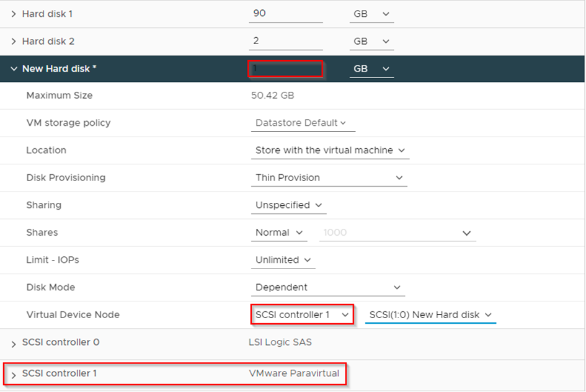Screen dimensions: 586x392
Task: Open the unit dropdown for Hard disk 2
Action: 371,41
